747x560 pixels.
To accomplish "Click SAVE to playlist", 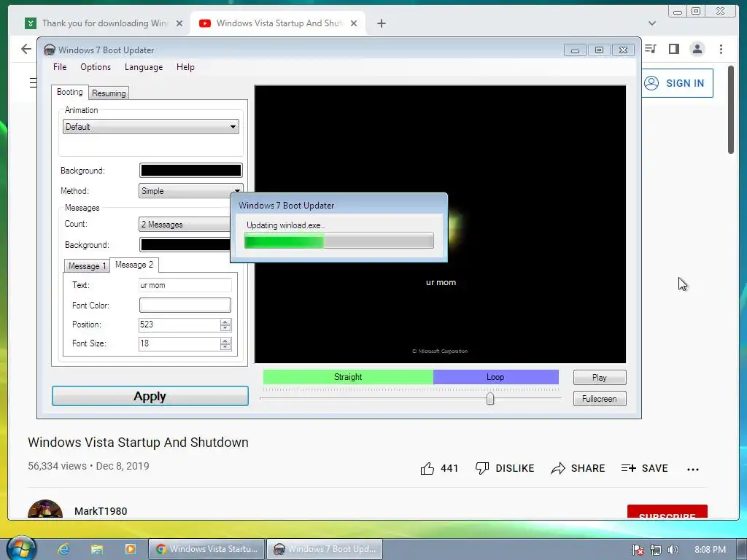I will (x=645, y=469).
